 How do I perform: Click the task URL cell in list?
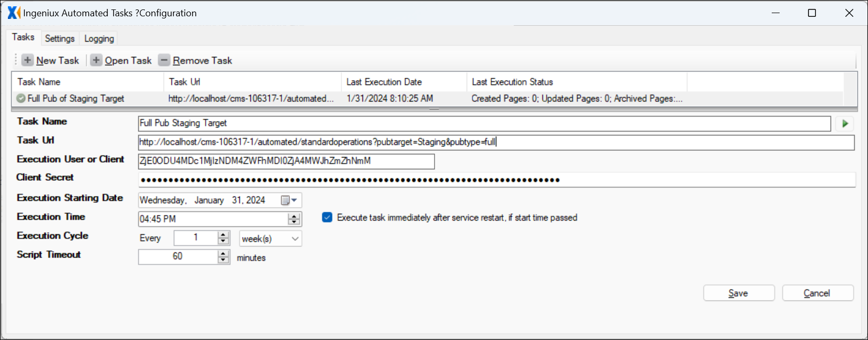[x=251, y=98]
